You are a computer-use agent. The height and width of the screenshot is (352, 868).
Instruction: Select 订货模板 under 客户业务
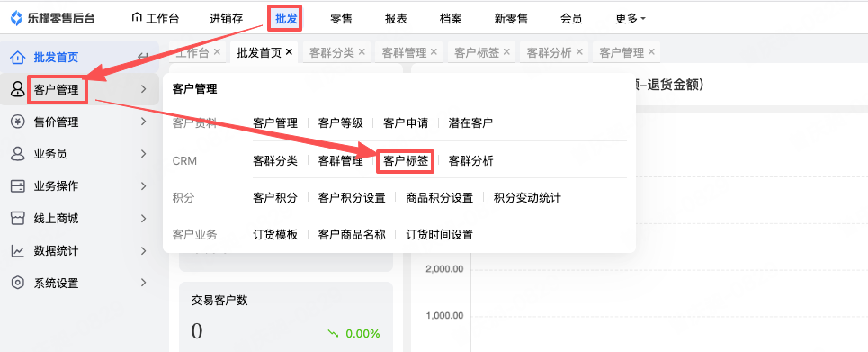pos(275,235)
